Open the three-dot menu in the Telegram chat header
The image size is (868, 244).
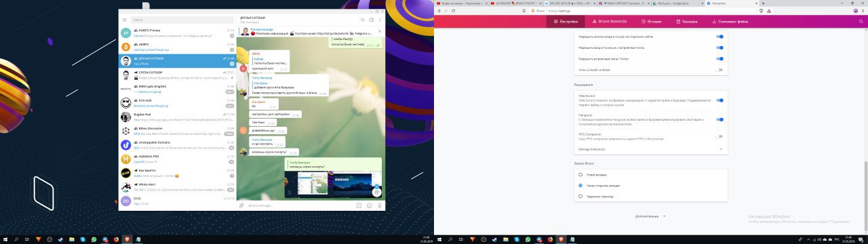coord(380,20)
